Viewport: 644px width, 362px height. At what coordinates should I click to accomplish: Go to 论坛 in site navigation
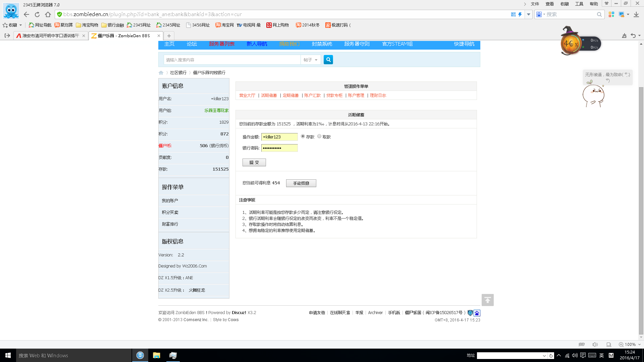[x=192, y=44]
